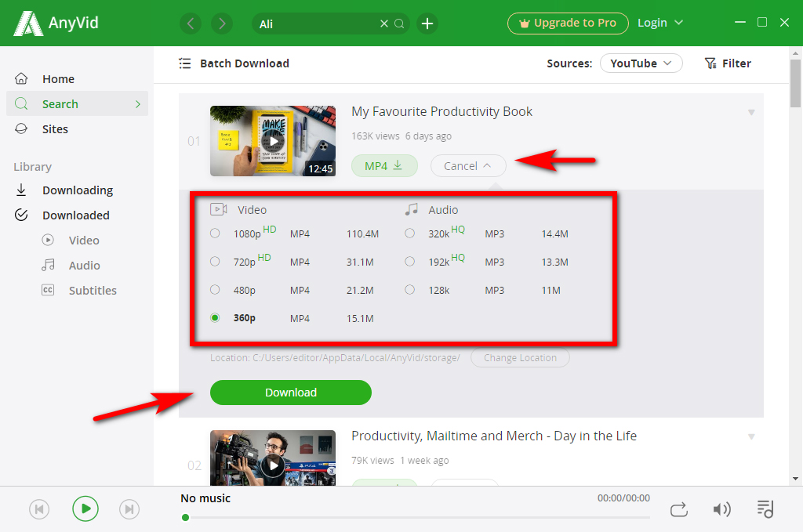Show downloaded Video items
This screenshot has width=803, height=532.
pos(84,241)
